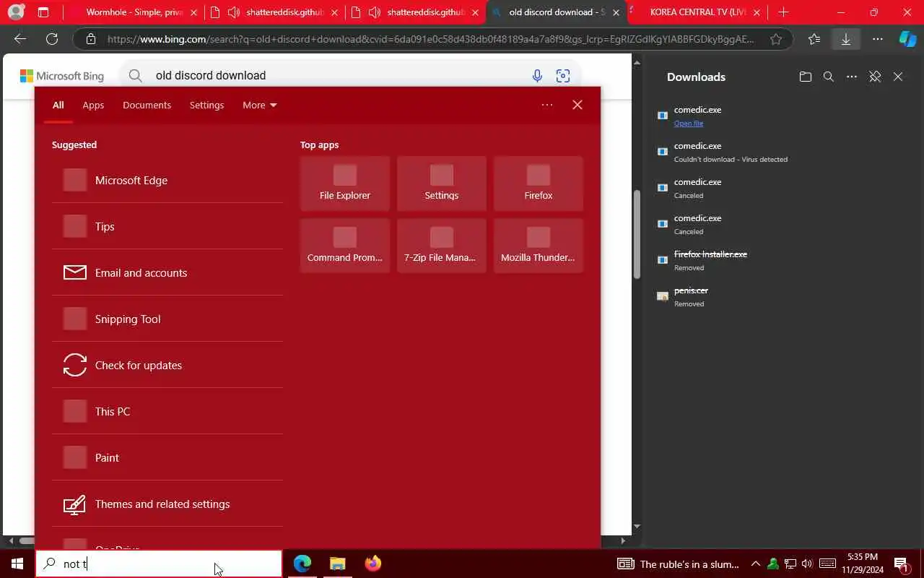Open This PC suggestion
Screen dimensions: 924x578
(x=167, y=412)
